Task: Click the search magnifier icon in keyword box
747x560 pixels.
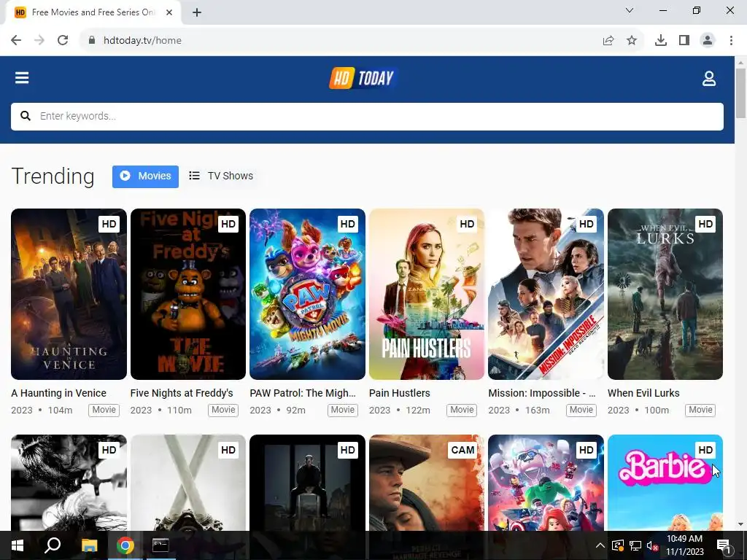Action: (26, 116)
